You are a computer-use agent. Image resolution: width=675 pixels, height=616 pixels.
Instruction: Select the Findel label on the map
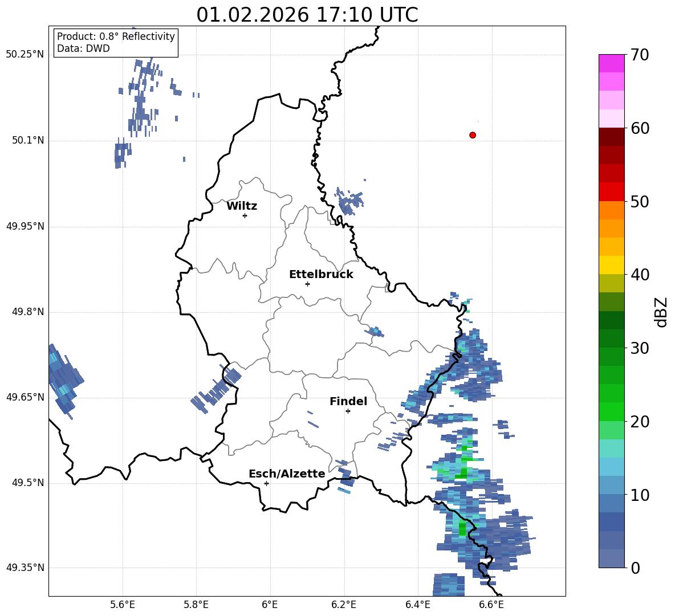click(x=348, y=401)
